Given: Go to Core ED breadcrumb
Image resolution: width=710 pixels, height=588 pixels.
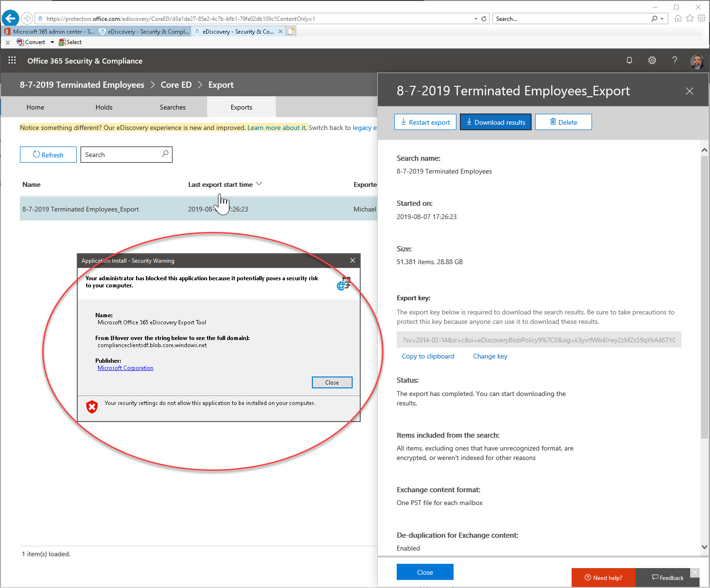Looking at the screenshot, I should pos(176,85).
